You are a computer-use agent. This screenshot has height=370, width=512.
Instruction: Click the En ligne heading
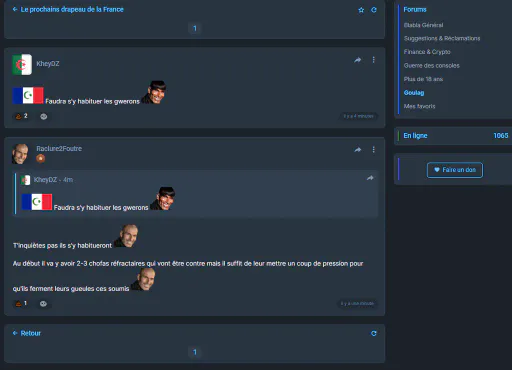[415, 136]
